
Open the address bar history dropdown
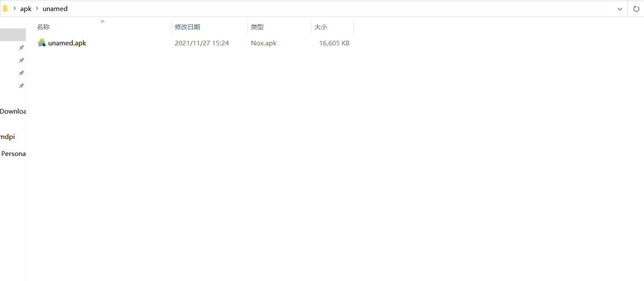[619, 8]
